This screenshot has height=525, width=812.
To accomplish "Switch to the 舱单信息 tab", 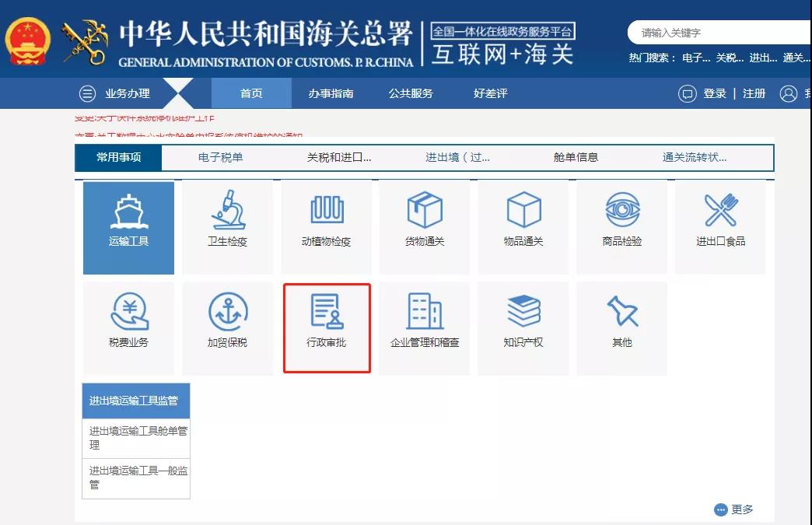I will point(576,157).
